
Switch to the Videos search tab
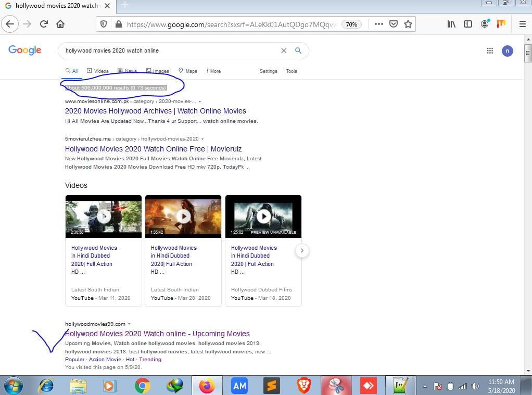tap(98, 71)
